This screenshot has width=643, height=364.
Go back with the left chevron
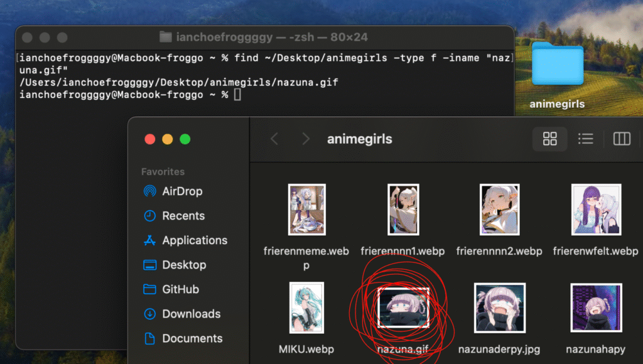[274, 139]
